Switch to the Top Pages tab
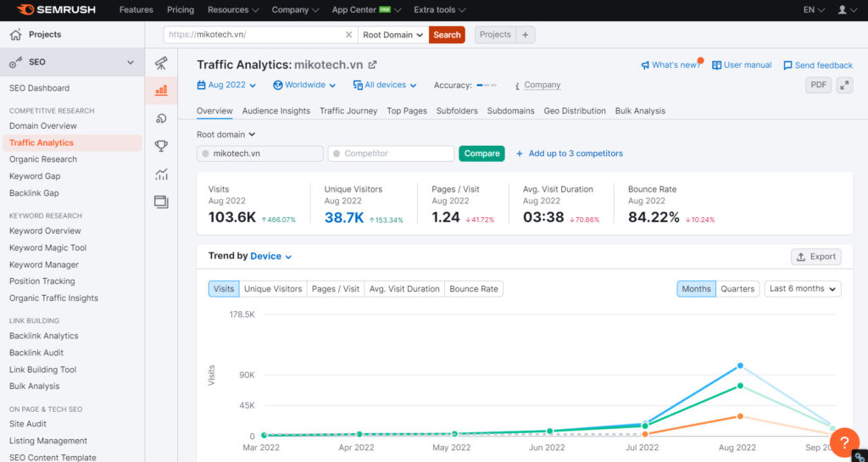This screenshot has width=868, height=462. pyautogui.click(x=407, y=111)
